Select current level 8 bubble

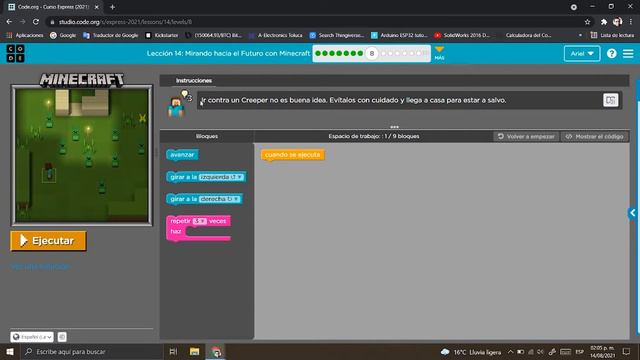371,53
